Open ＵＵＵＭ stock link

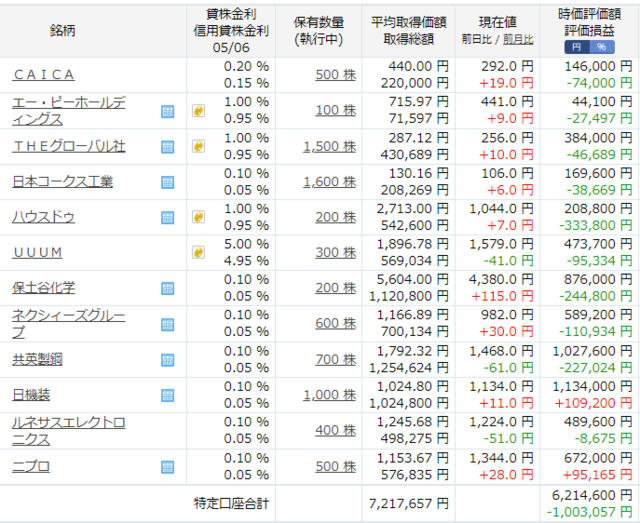[x=37, y=253]
